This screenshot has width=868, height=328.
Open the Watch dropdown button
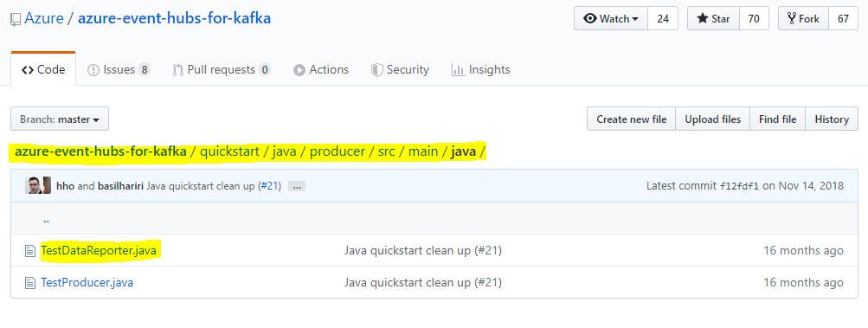(611, 18)
